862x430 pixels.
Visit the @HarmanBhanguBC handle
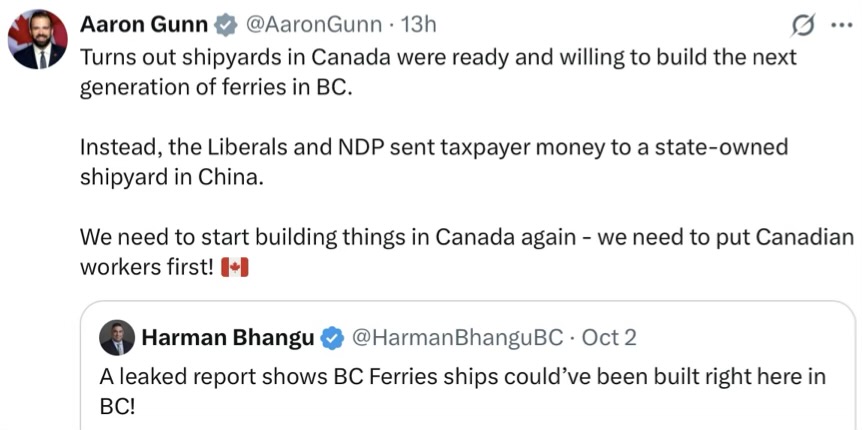[x=455, y=338]
